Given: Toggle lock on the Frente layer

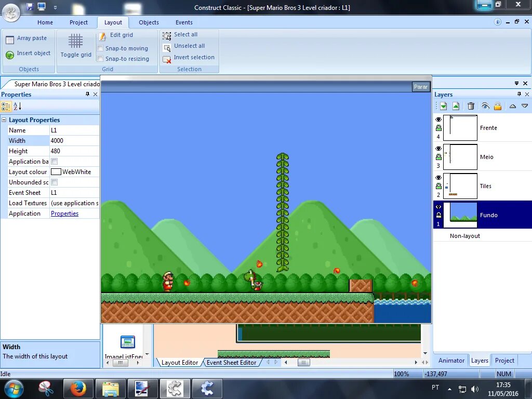Looking at the screenshot, I should (438, 128).
